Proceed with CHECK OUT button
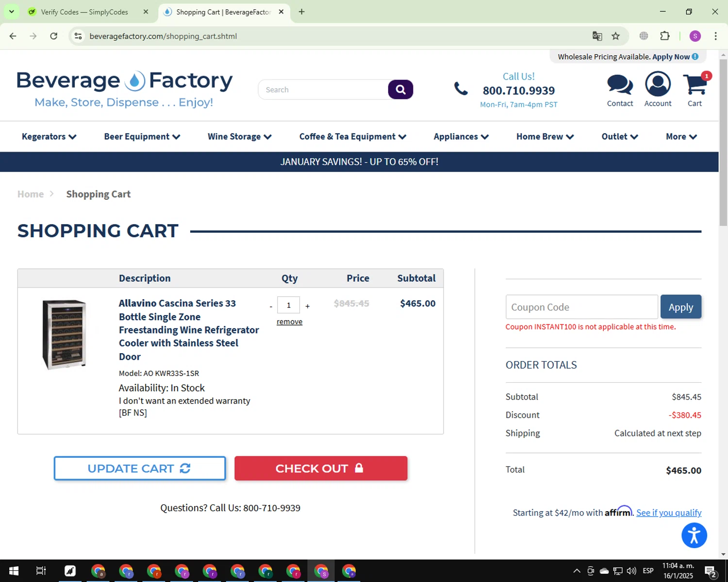 (321, 469)
